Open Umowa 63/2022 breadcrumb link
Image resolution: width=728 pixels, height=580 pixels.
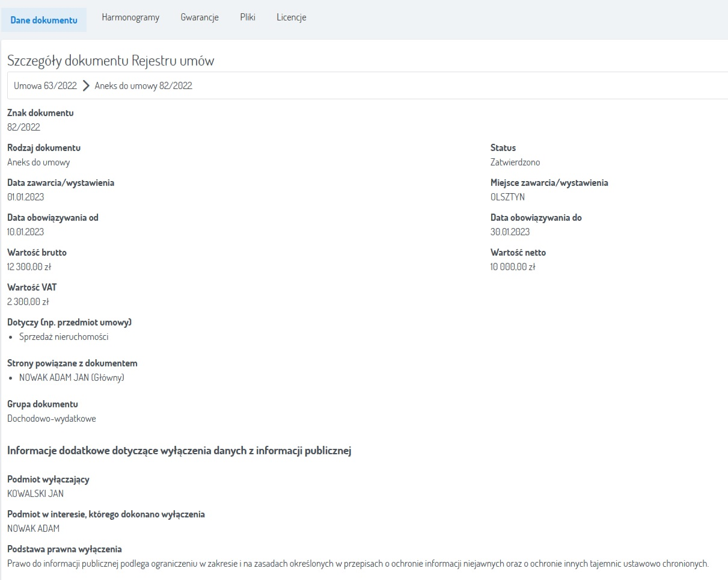point(46,85)
